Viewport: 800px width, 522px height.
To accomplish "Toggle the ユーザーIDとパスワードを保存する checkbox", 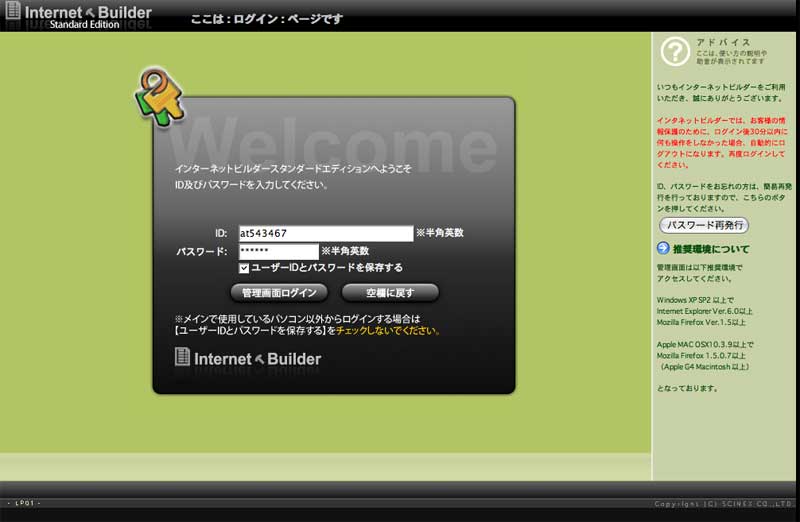I will (244, 268).
